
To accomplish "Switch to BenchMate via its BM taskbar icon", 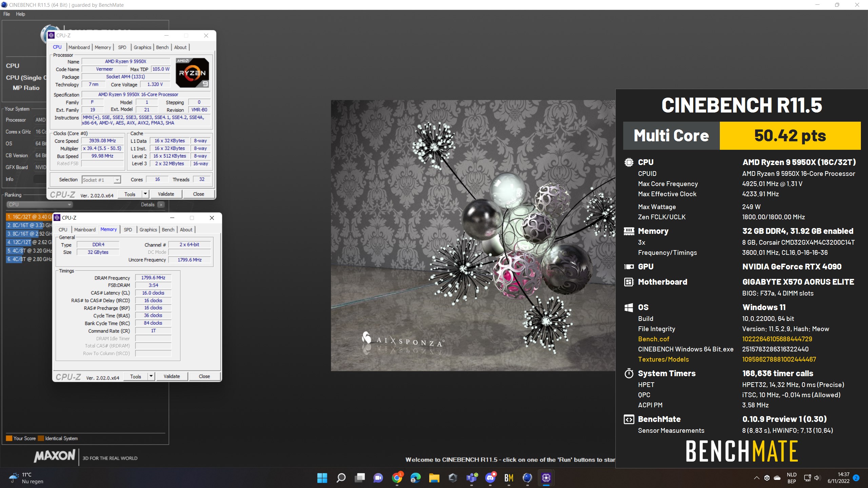I will pyautogui.click(x=509, y=478).
